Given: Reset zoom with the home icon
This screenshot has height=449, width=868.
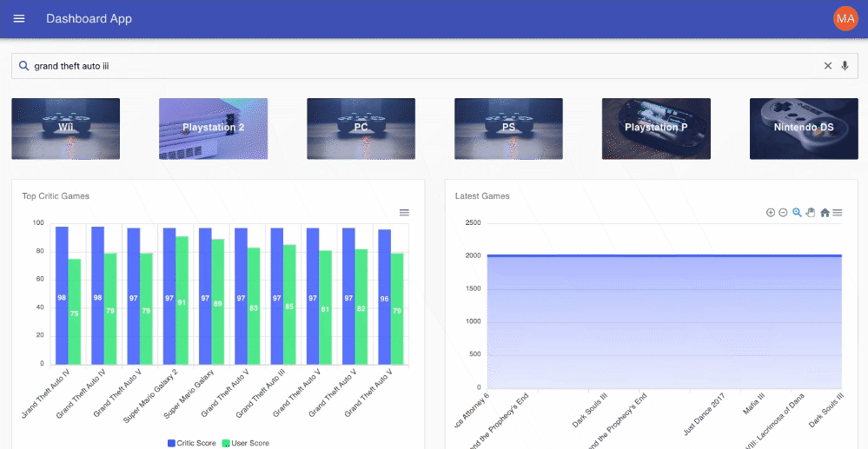Looking at the screenshot, I should [825, 213].
